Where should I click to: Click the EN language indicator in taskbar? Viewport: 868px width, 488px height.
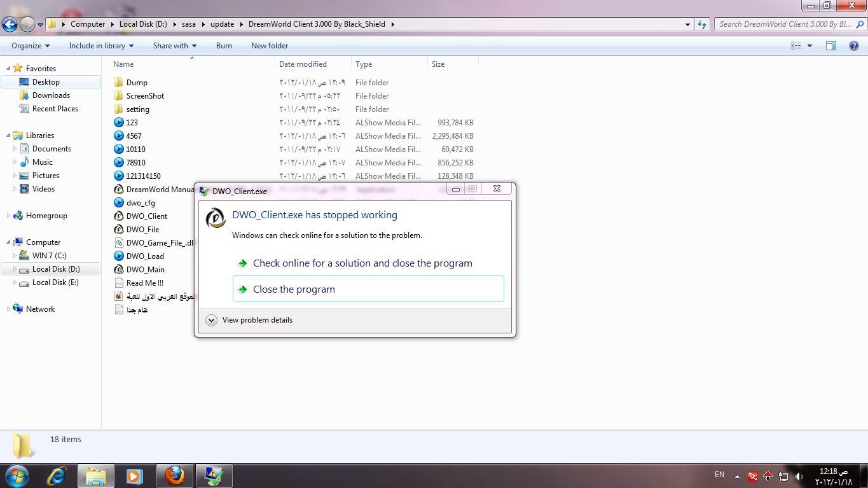pyautogui.click(x=719, y=475)
